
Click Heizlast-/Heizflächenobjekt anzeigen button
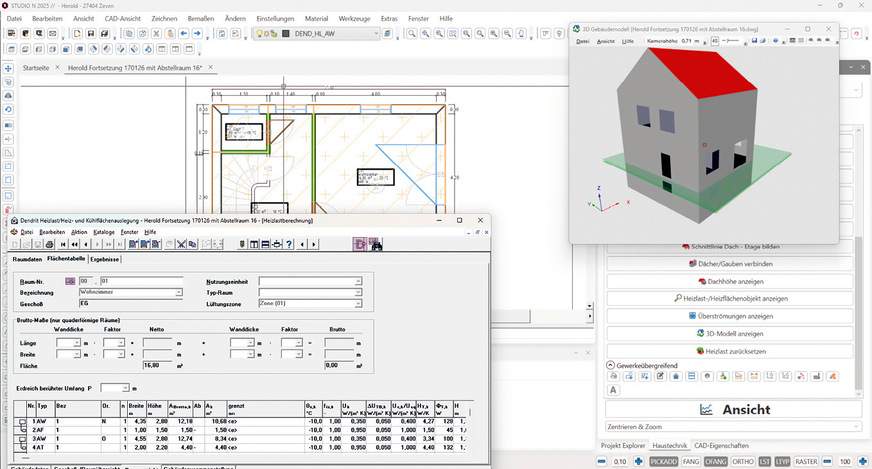coord(730,299)
